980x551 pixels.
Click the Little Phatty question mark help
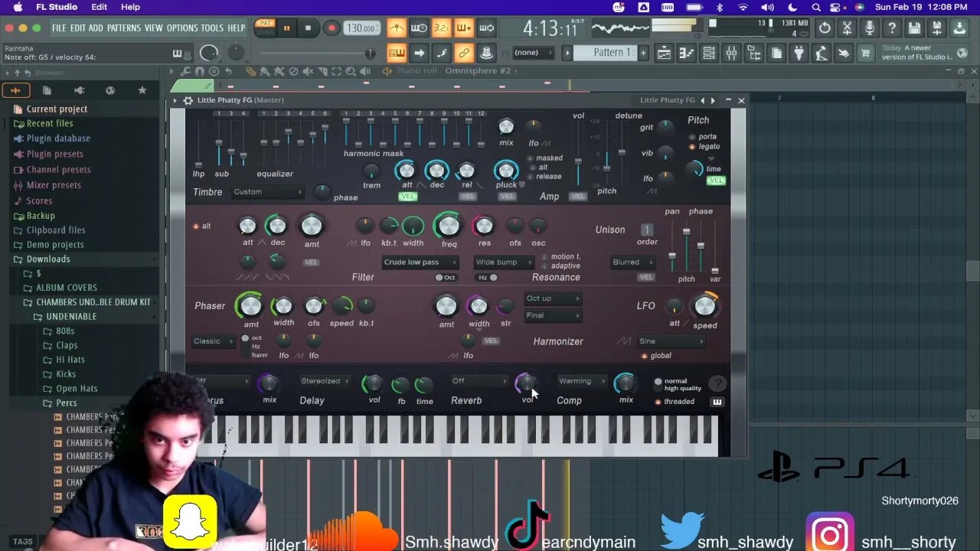click(717, 384)
